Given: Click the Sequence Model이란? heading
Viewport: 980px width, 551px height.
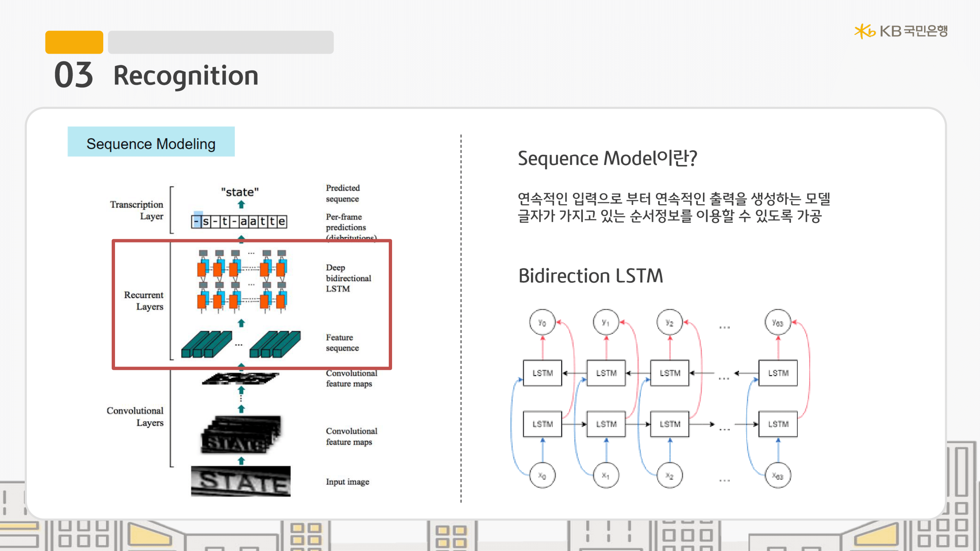Looking at the screenshot, I should pyautogui.click(x=607, y=158).
